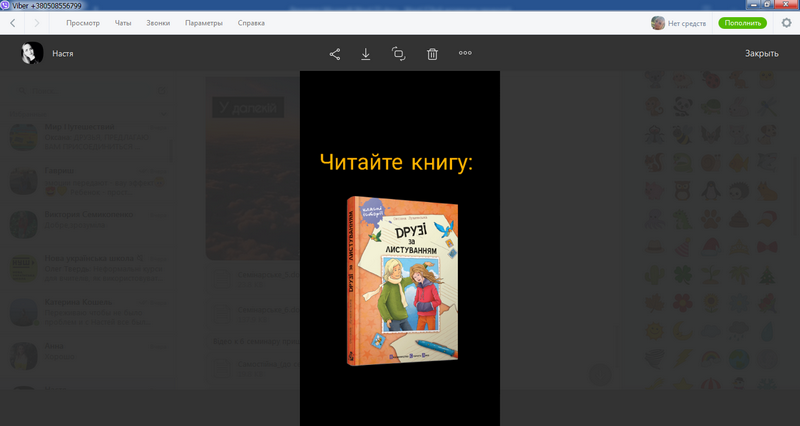Viewport: 800px width, 426px height.
Task: Click the rotate image icon
Action: pos(399,54)
